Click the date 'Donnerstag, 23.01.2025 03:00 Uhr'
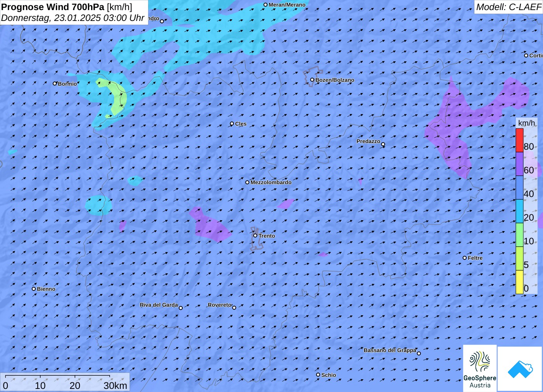 pos(73,18)
